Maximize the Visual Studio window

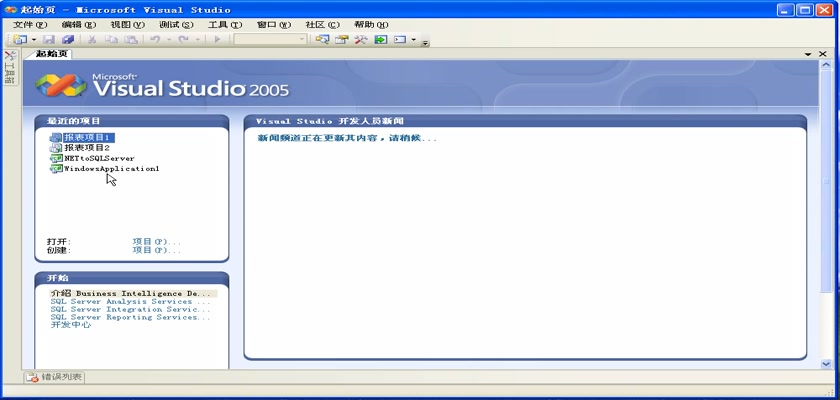pyautogui.click(x=805, y=10)
